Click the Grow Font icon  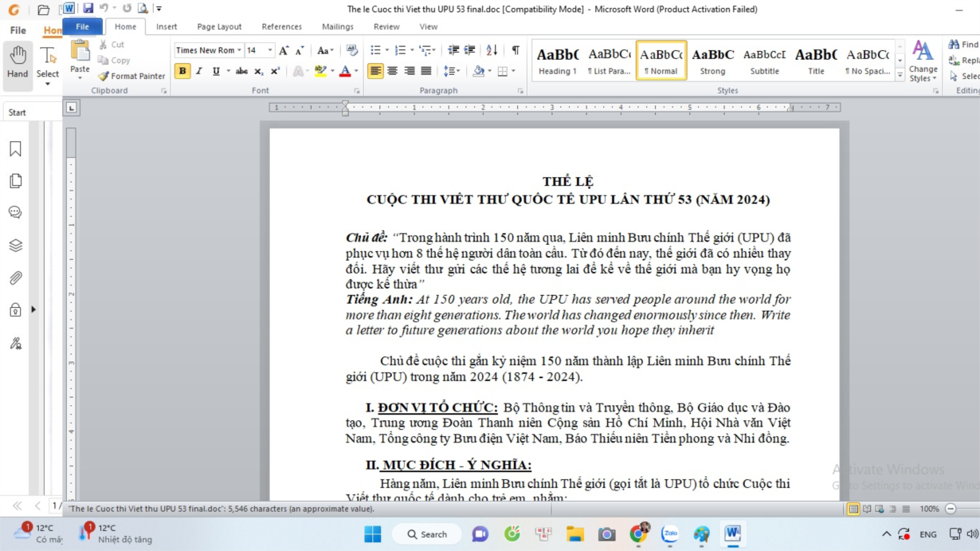pos(284,50)
